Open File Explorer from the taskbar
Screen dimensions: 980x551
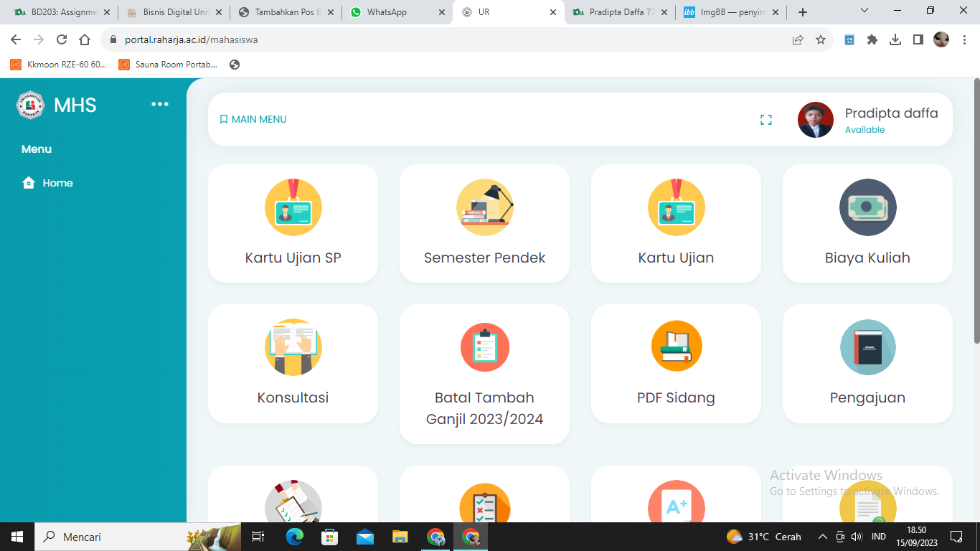[x=400, y=537]
